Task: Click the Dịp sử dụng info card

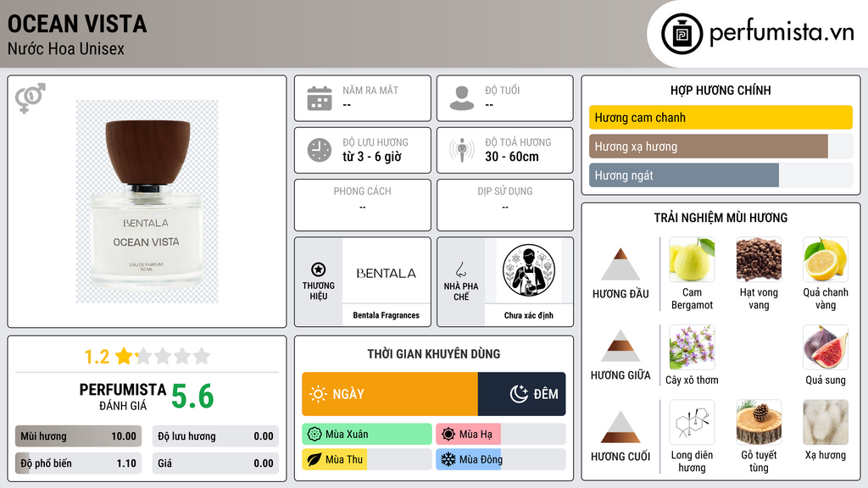Action: [x=505, y=205]
